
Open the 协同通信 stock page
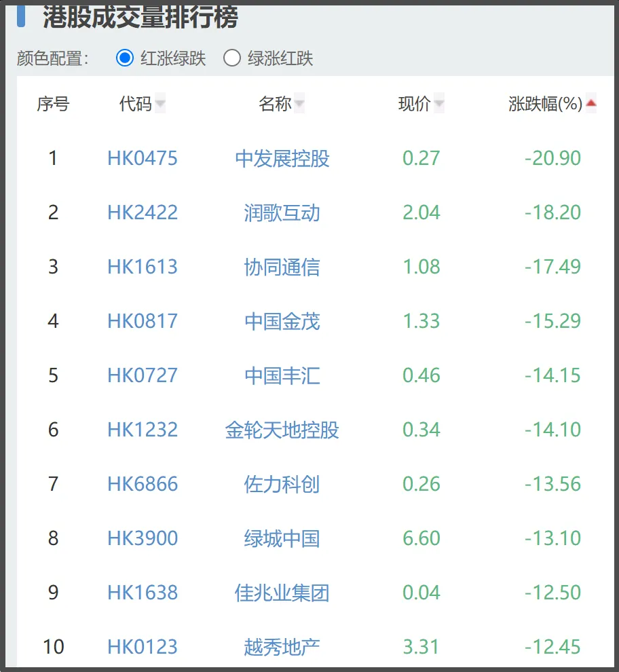point(282,267)
